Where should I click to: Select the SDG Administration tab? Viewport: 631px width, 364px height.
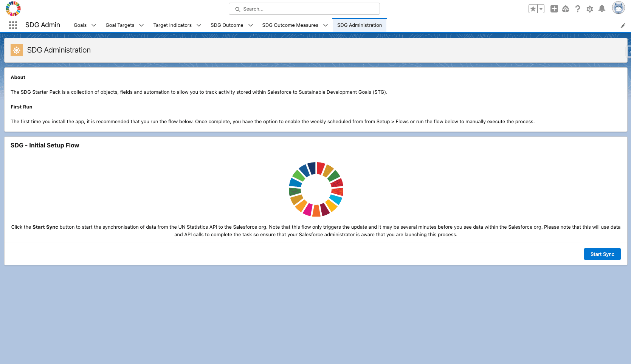(x=360, y=25)
